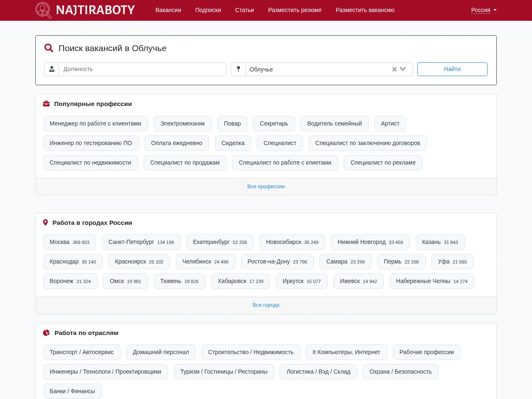The width and height of the screenshot is (532, 399).
Task: Select the Красноярск city tag
Action: 139,261
